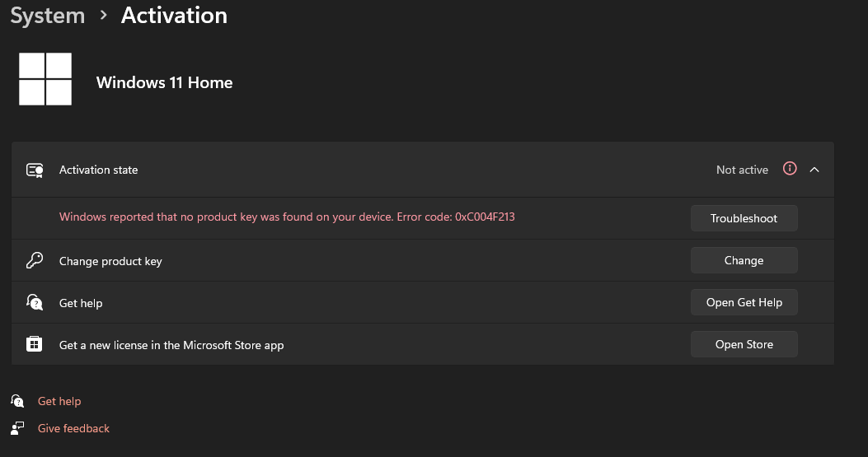Click the Get help headset icon in list
This screenshot has width=868, height=457.
tap(35, 303)
